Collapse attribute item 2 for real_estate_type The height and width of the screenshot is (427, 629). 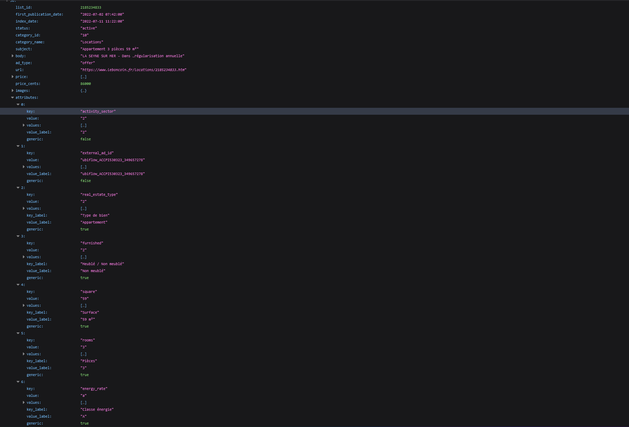(18, 188)
